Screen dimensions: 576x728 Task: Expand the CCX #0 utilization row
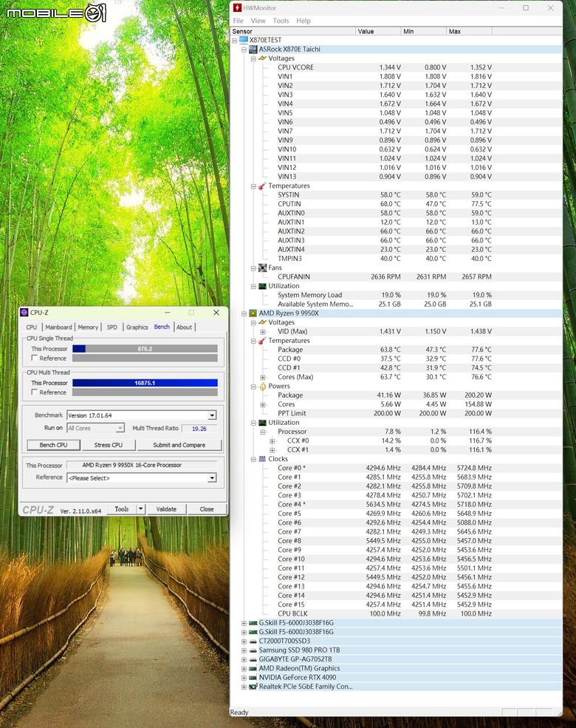click(x=272, y=440)
